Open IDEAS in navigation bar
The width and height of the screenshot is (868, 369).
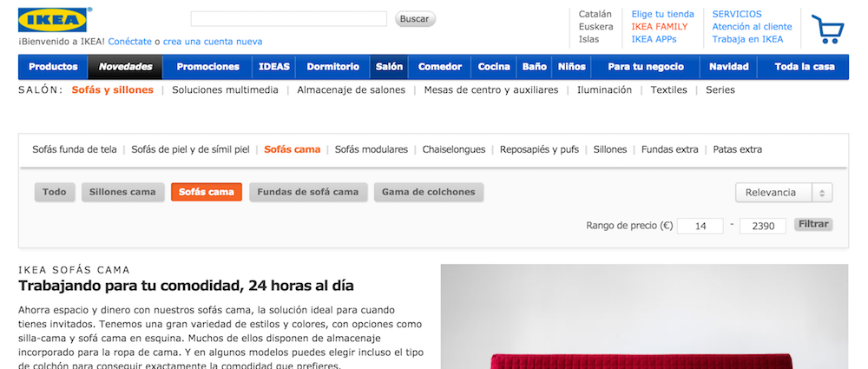274,67
